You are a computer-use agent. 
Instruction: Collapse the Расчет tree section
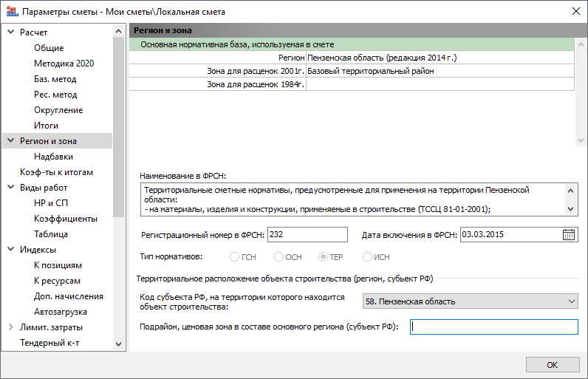[x=11, y=33]
